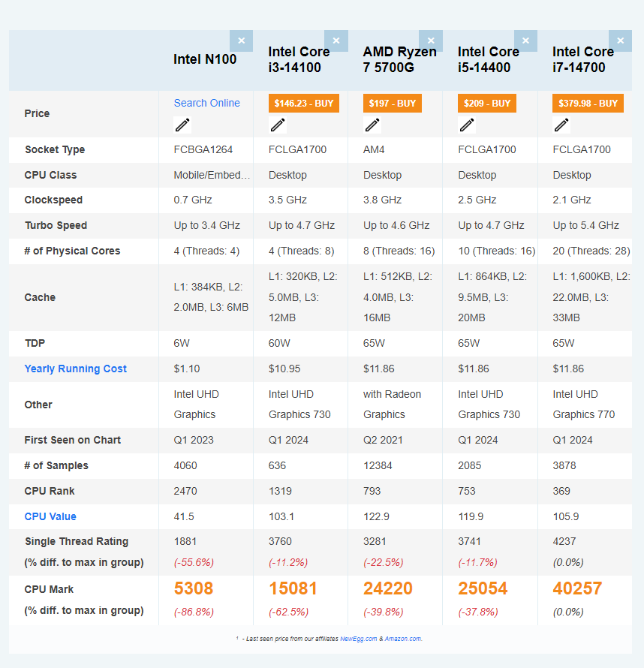Click the 636 samples value

point(277,465)
